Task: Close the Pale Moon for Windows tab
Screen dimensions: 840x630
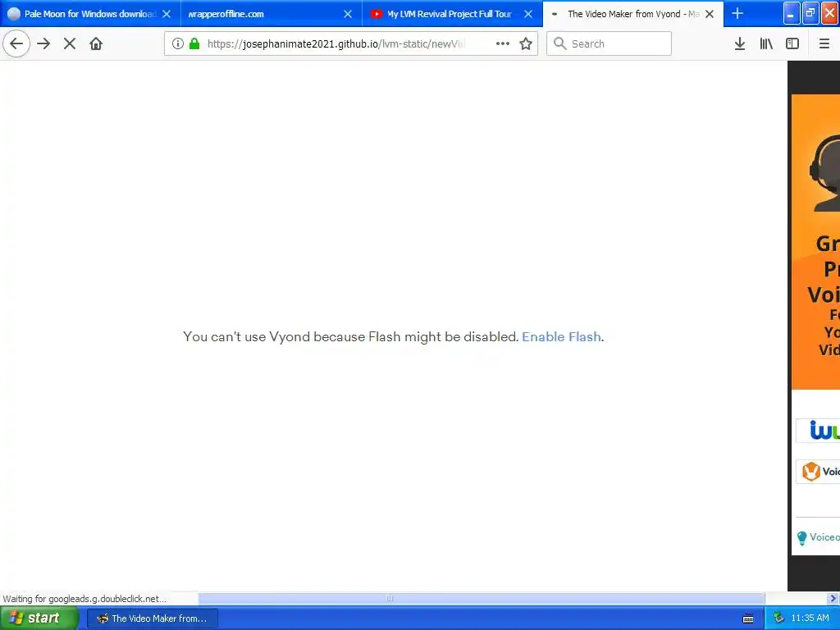Action: [x=167, y=14]
